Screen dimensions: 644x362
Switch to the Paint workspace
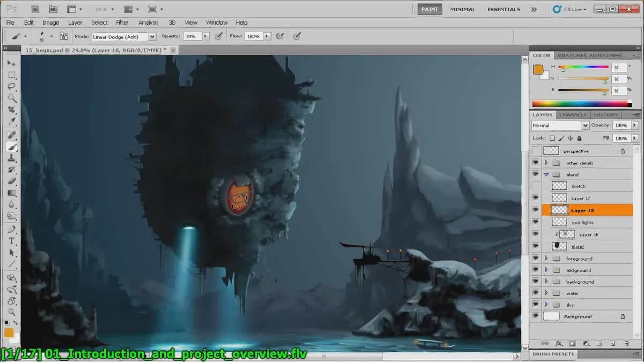pyautogui.click(x=429, y=9)
